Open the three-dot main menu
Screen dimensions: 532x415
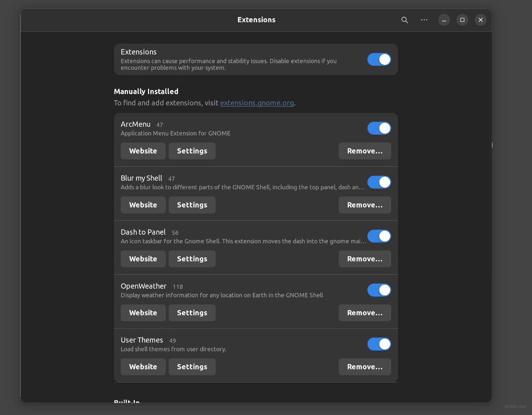click(424, 20)
